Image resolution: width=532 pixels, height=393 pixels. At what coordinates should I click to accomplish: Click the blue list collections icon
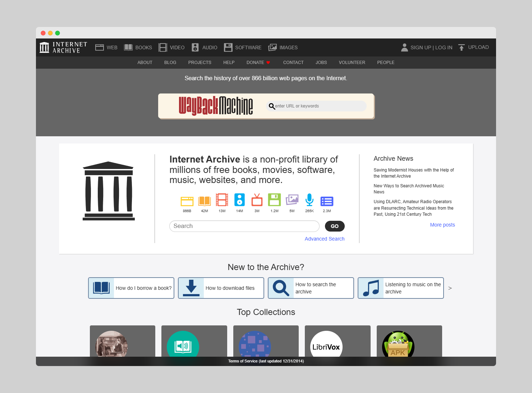pos(327,201)
